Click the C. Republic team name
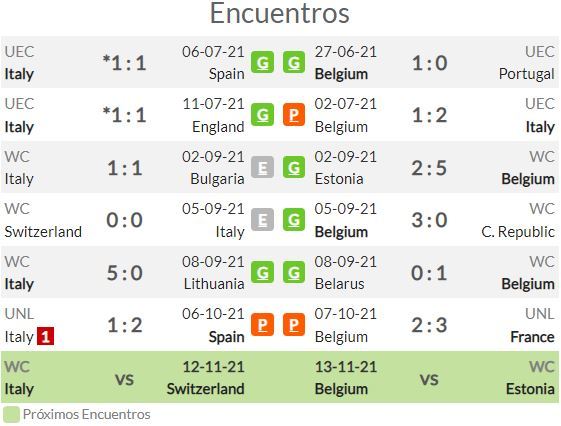561x426 pixels. coord(518,232)
